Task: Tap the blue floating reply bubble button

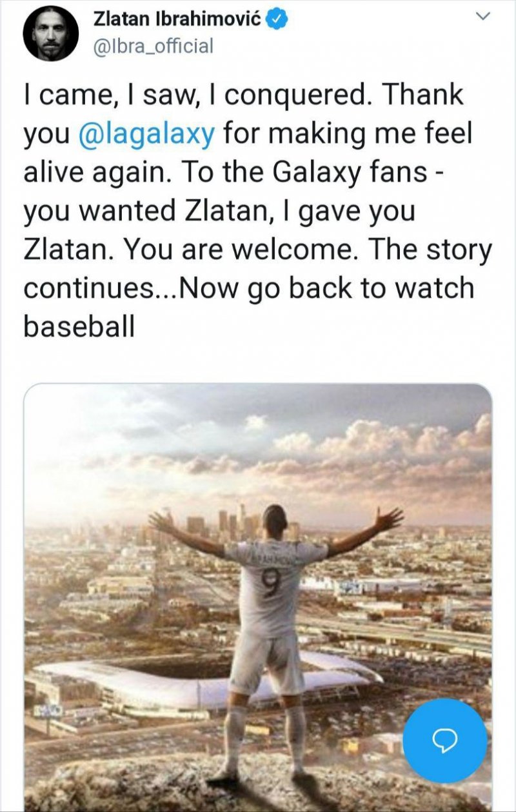Action: (444, 741)
